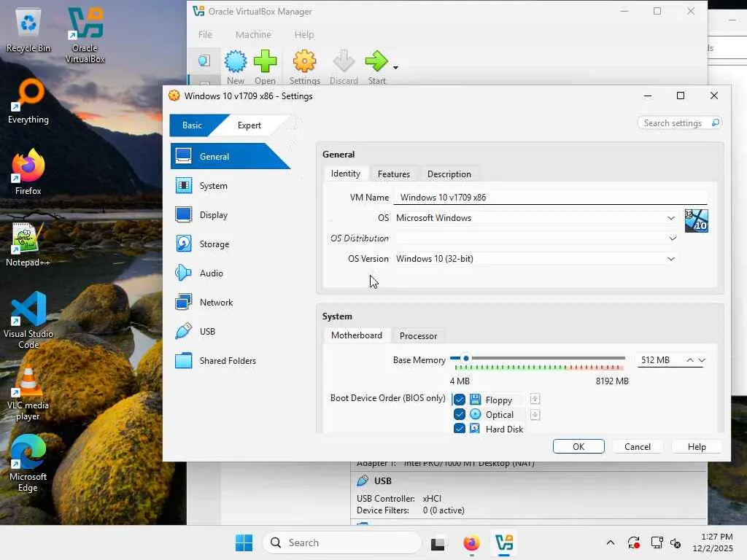Move Optical boot device with its arrow button

(x=535, y=415)
